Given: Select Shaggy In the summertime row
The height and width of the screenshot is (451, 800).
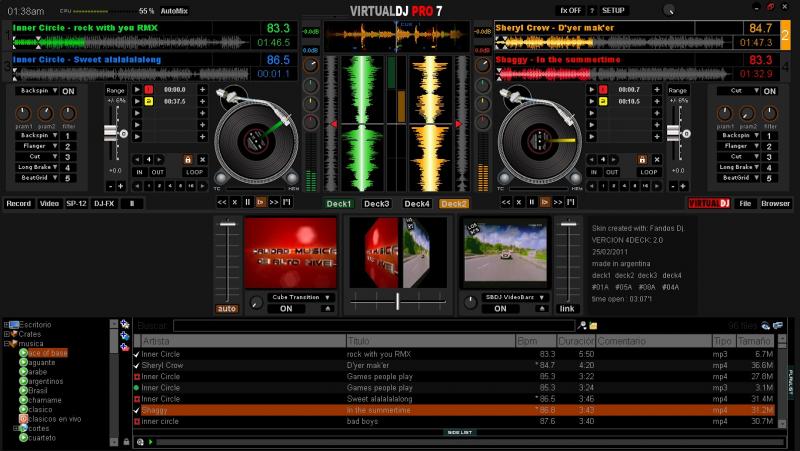Looking at the screenshot, I should click(454, 410).
